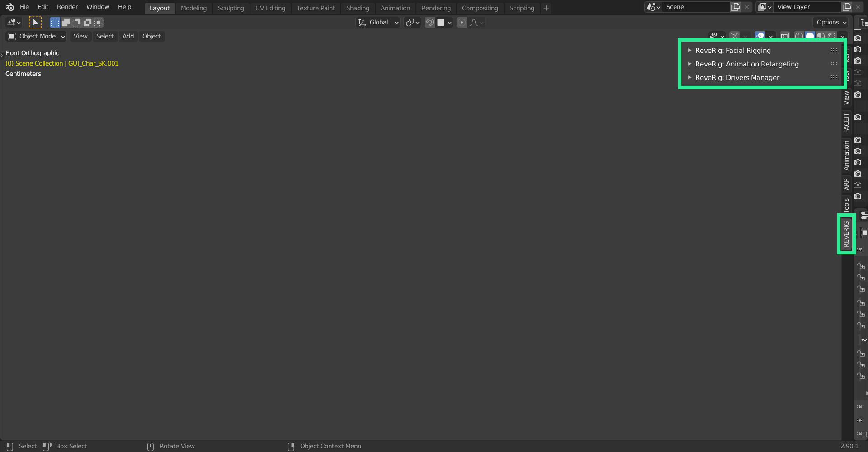Select the Intersect selection mode icon
868x452 pixels.
pyautogui.click(x=98, y=22)
